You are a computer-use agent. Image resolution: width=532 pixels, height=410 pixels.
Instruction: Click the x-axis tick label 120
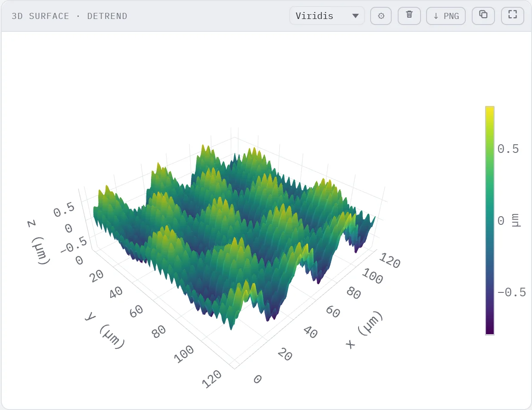pos(391,261)
